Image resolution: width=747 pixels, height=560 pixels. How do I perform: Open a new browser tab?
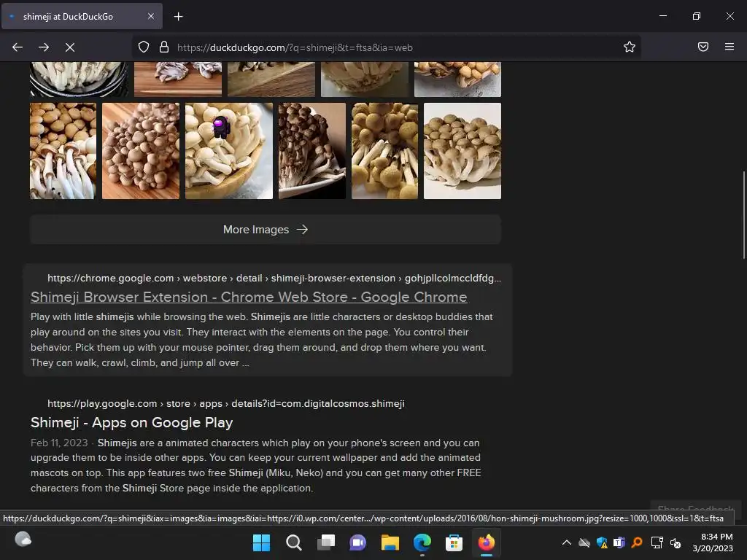[x=178, y=17]
